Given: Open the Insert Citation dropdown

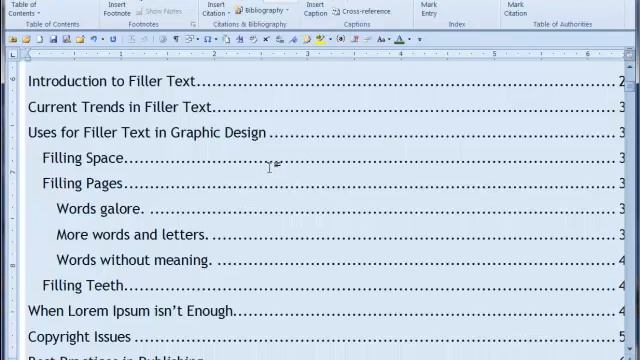Looking at the screenshot, I should pos(216,9).
